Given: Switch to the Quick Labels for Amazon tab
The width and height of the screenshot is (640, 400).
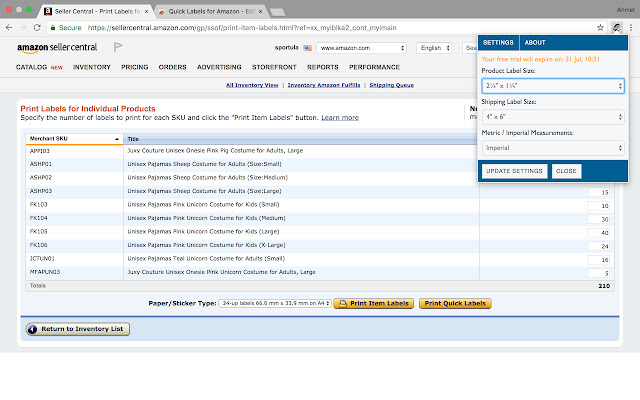Looking at the screenshot, I should pyautogui.click(x=210, y=11).
